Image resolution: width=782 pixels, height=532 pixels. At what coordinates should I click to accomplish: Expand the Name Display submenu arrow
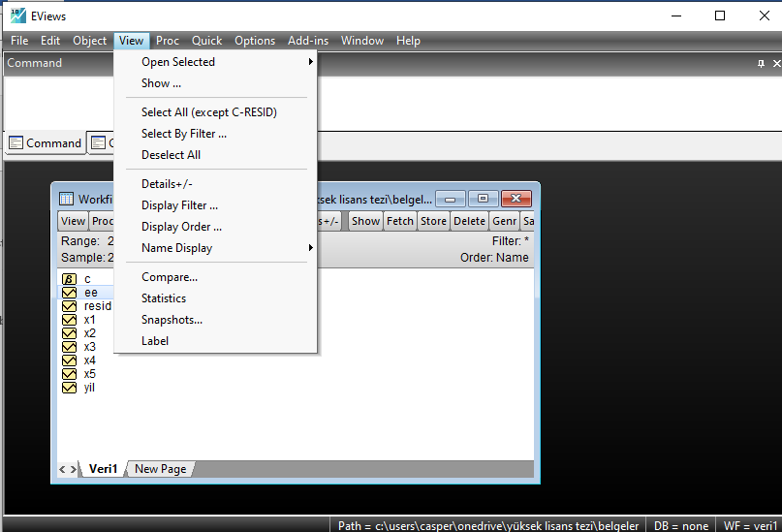click(x=310, y=248)
